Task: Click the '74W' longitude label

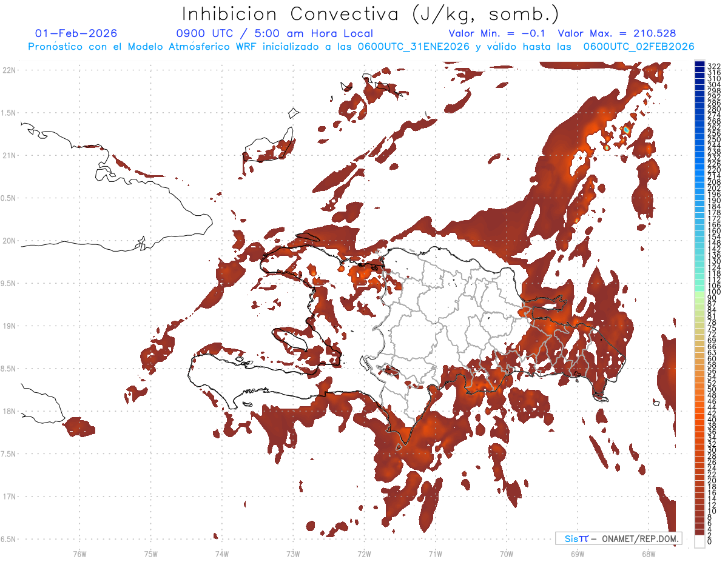Action: tap(221, 554)
